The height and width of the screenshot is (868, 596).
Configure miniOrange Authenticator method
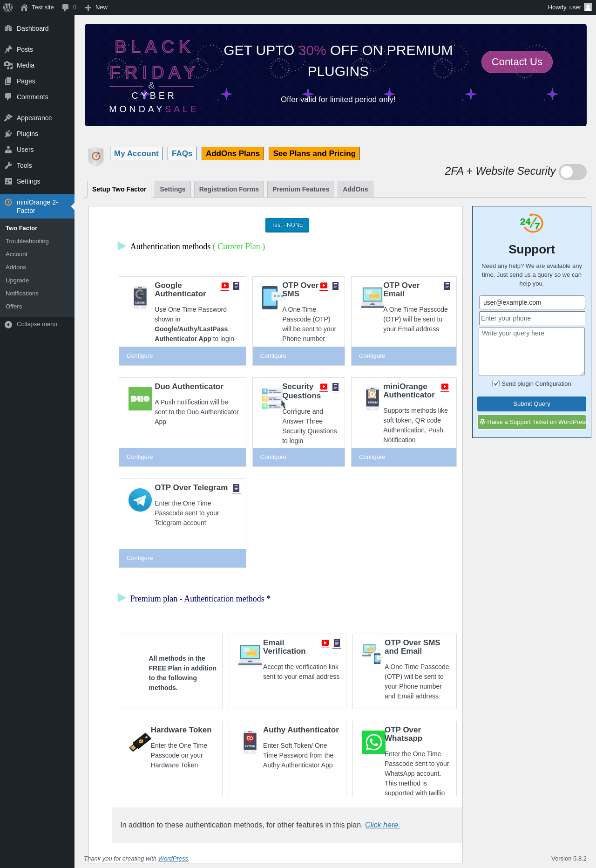coord(404,457)
